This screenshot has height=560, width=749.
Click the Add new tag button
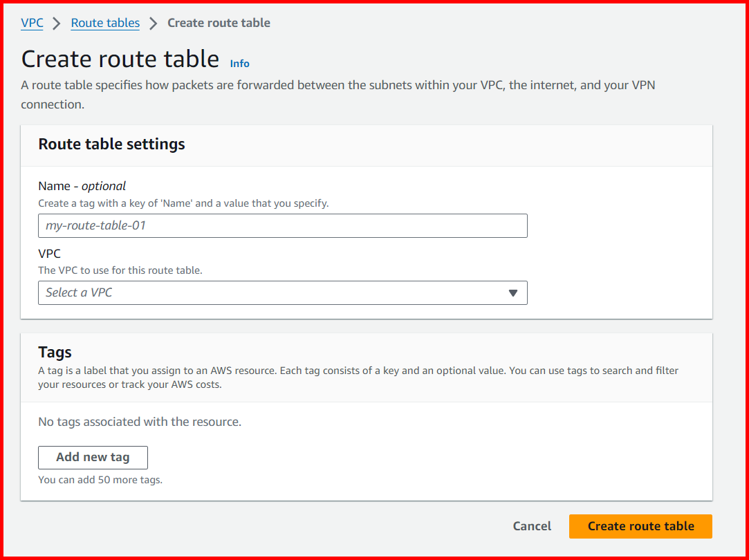[92, 457]
